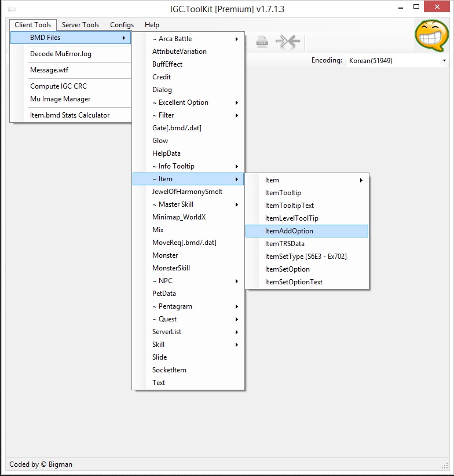The image size is (454, 476).
Task: Expand the Pentagram submenu
Action: click(188, 306)
